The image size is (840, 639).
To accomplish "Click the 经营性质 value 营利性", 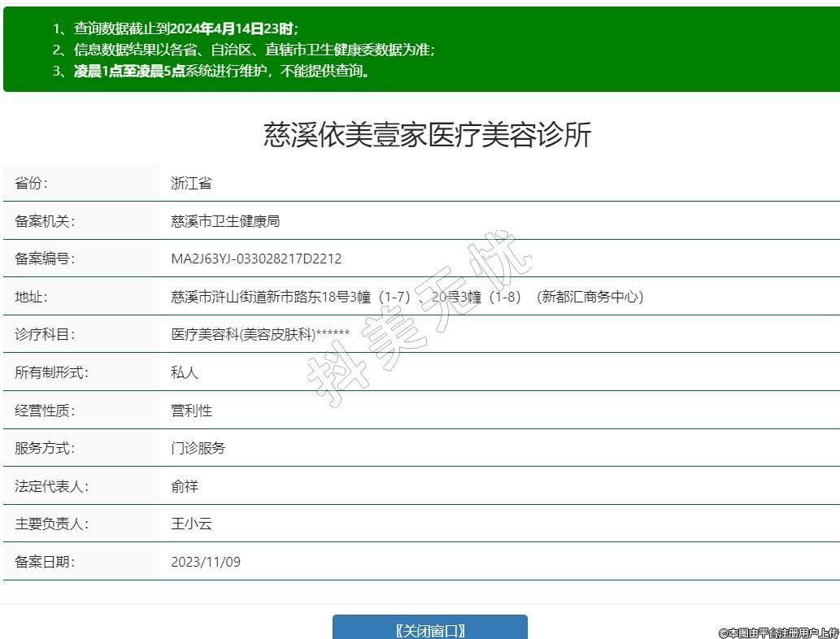I will pos(191,411).
